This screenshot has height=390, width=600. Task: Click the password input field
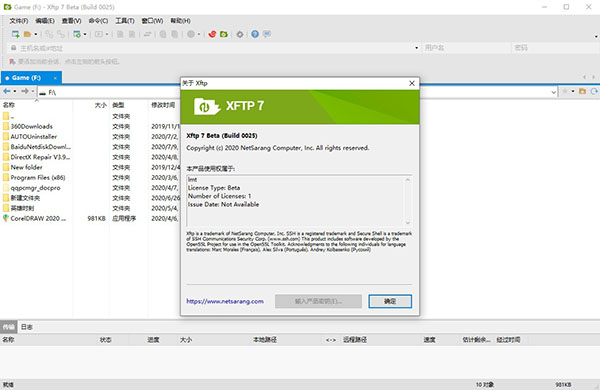(x=555, y=48)
